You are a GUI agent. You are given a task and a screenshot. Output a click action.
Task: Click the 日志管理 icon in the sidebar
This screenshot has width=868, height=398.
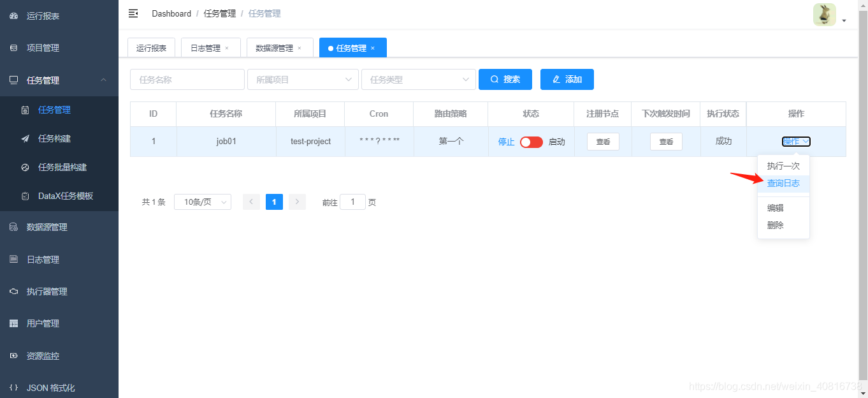pyautogui.click(x=13, y=260)
